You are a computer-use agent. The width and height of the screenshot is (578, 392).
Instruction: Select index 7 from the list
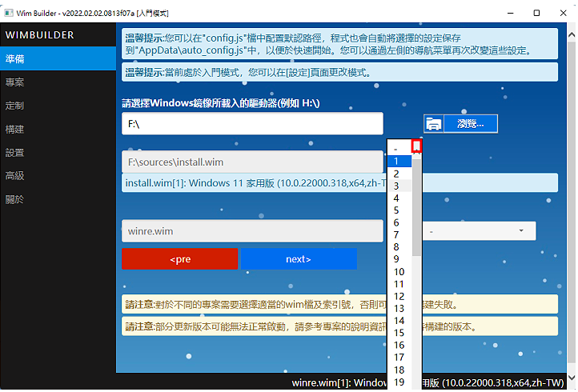[x=399, y=234]
